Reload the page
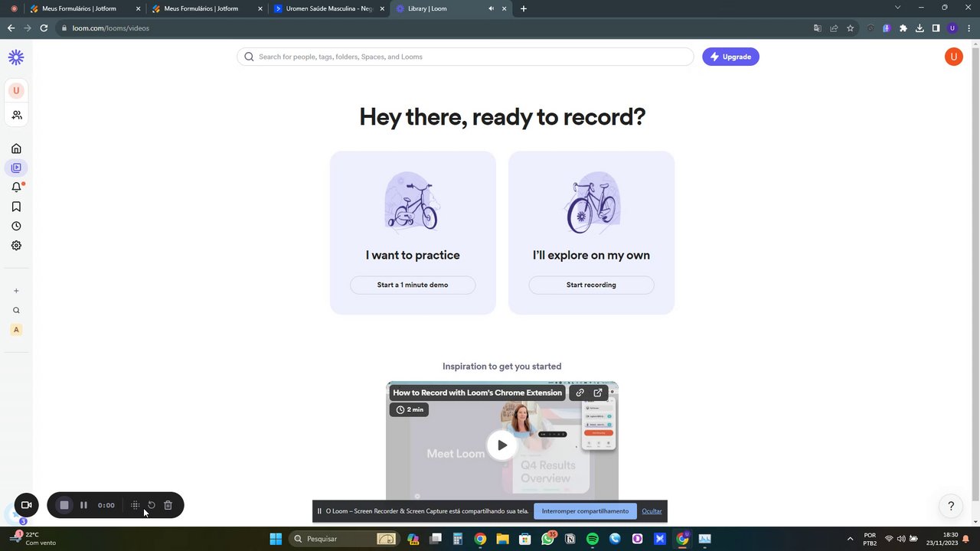Image resolution: width=980 pixels, height=551 pixels. (44, 28)
